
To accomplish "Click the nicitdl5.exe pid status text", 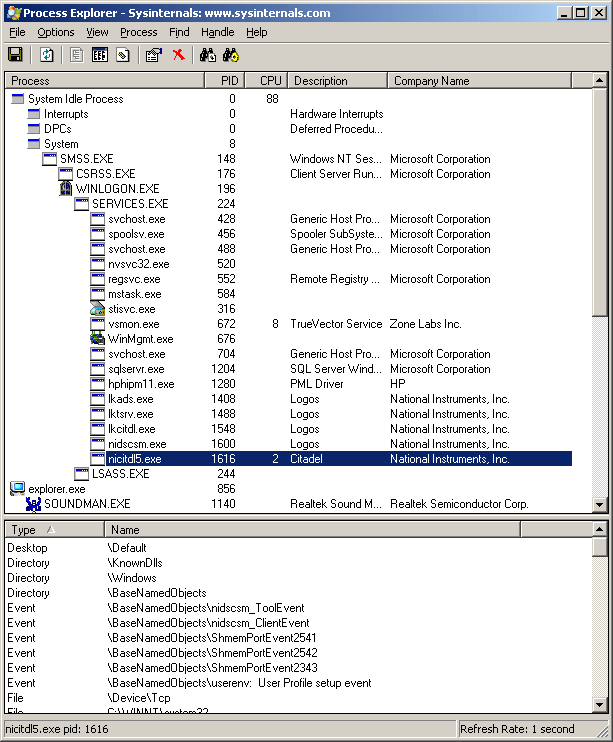I will click(x=57, y=729).
